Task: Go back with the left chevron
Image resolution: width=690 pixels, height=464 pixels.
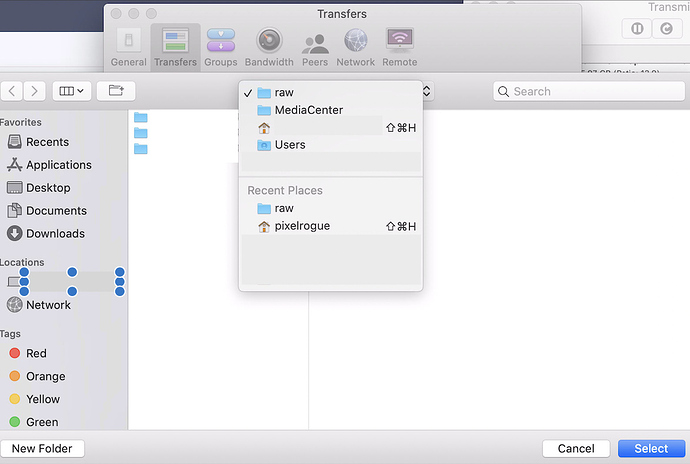Action: click(12, 91)
